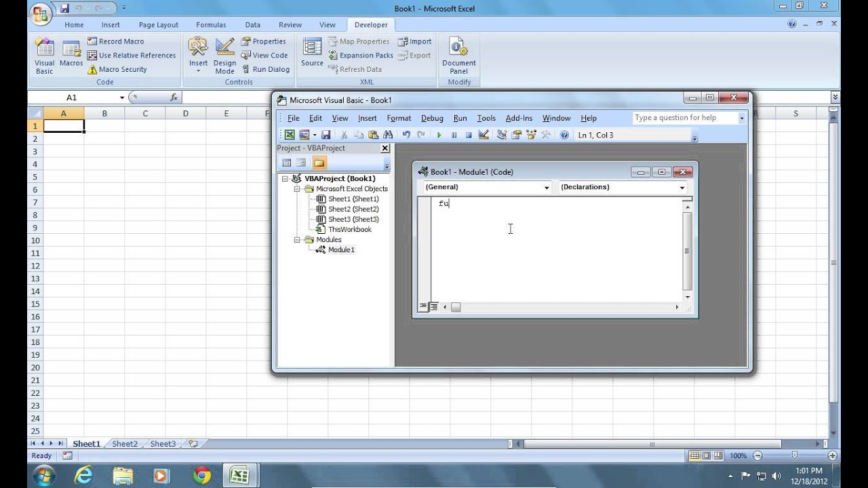Viewport: 868px width, 488px height.
Task: Open the Debug menu in VBA editor
Action: [432, 118]
